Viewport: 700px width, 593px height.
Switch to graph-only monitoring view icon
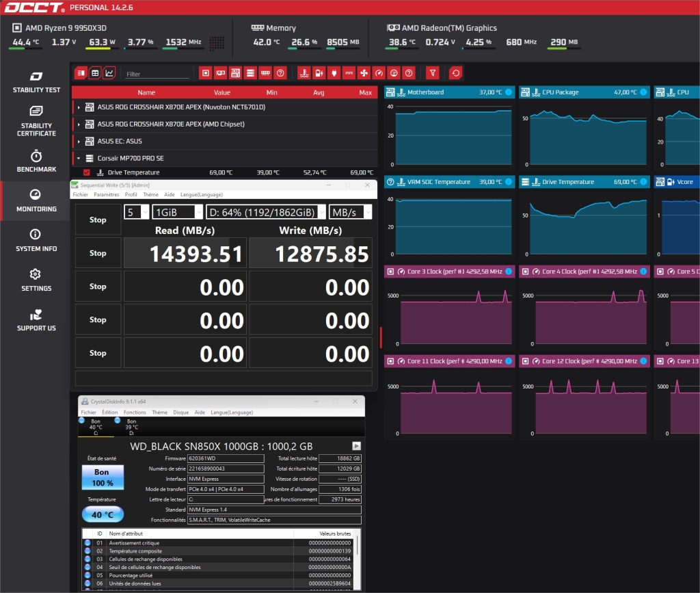[x=109, y=73]
